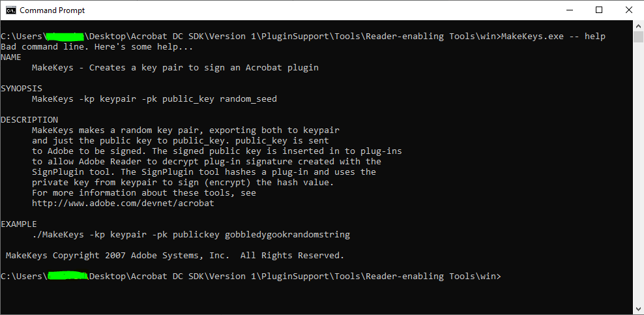This screenshot has height=315, width=644.
Task: Open the Command Prompt system menu icon
Action: point(11,10)
